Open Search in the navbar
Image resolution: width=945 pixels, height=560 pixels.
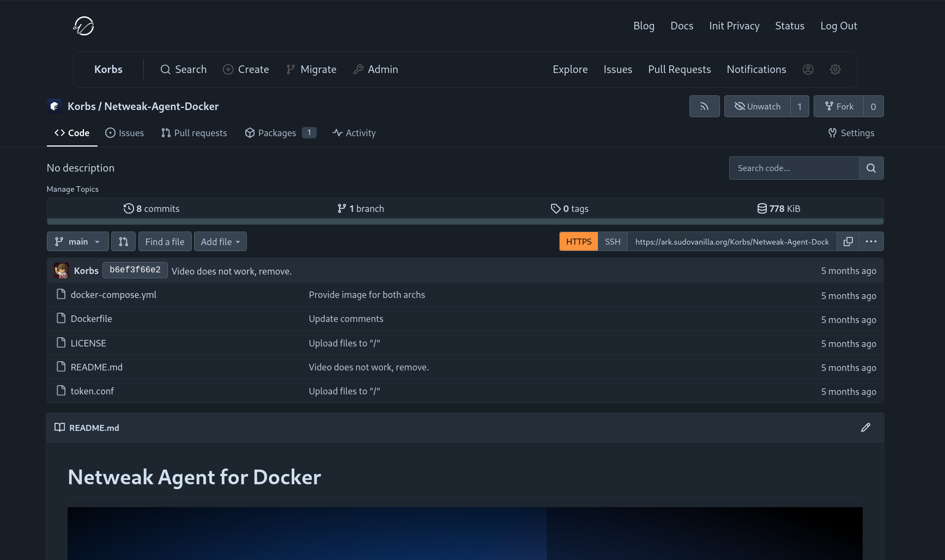183,69
